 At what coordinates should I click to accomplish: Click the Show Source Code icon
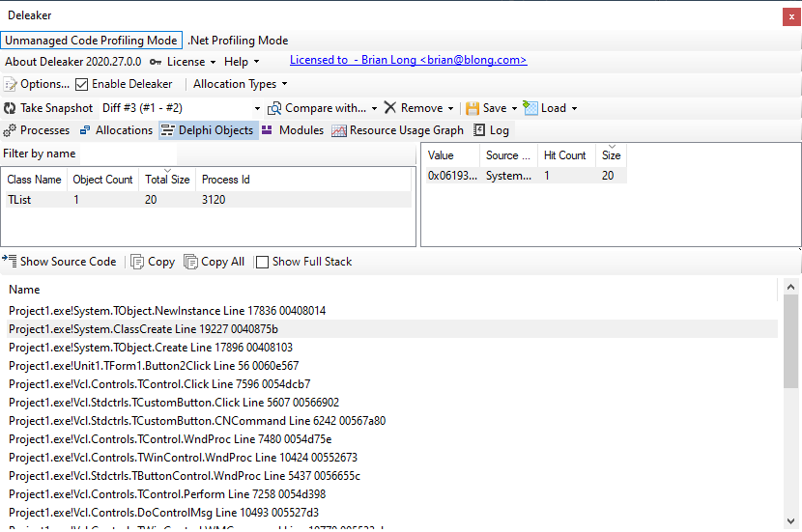coord(10,261)
